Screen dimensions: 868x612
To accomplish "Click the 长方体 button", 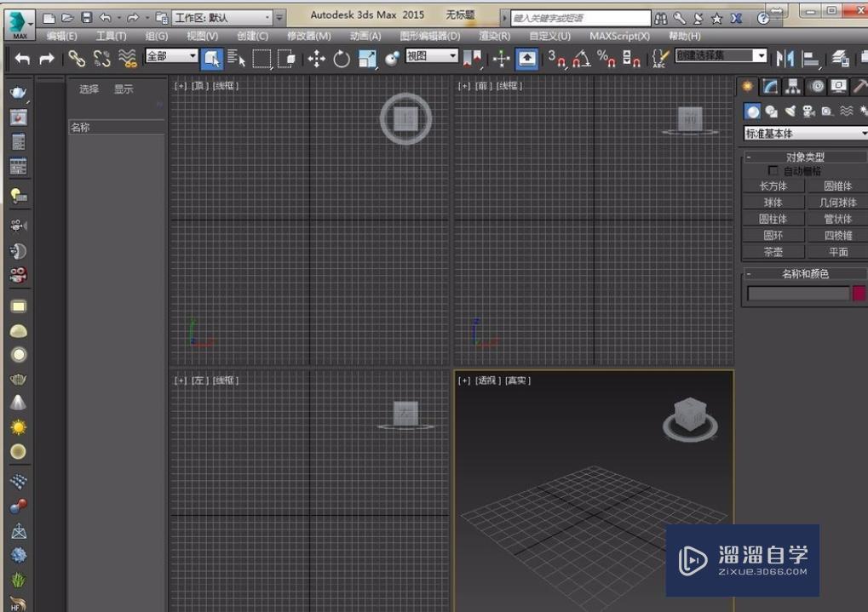I will (773, 186).
